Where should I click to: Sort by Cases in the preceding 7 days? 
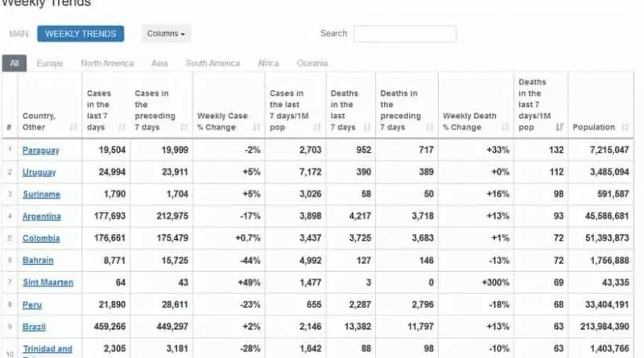[x=160, y=109]
